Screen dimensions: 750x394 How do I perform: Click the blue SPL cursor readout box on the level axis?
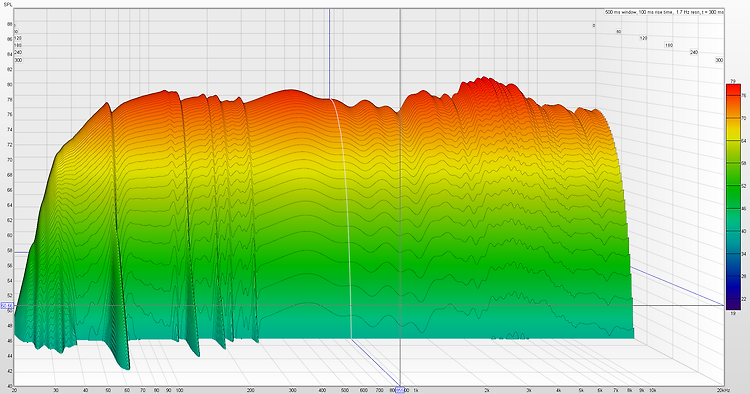point(7,305)
